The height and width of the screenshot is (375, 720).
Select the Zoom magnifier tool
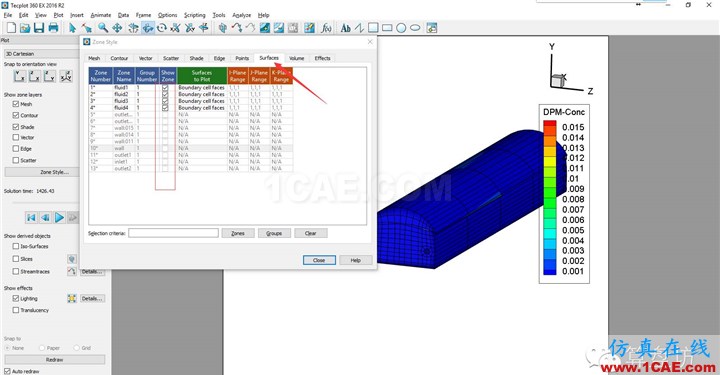point(103,28)
